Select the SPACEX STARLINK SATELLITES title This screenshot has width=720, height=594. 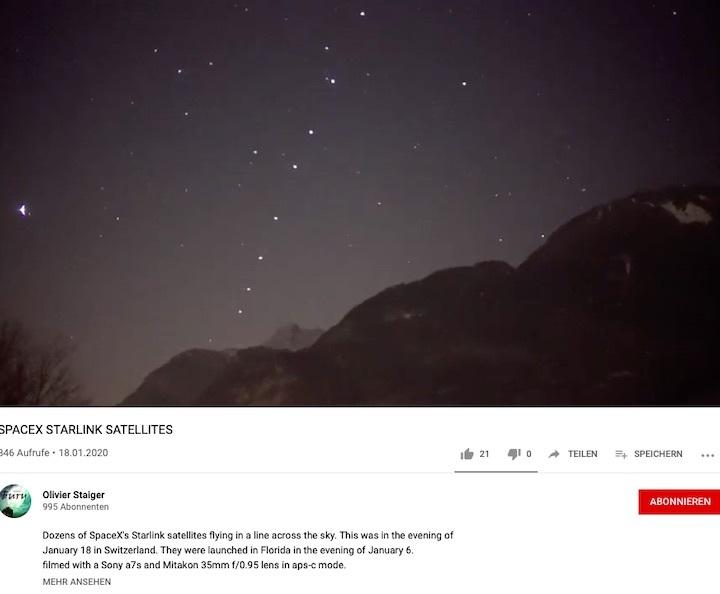coord(86,430)
